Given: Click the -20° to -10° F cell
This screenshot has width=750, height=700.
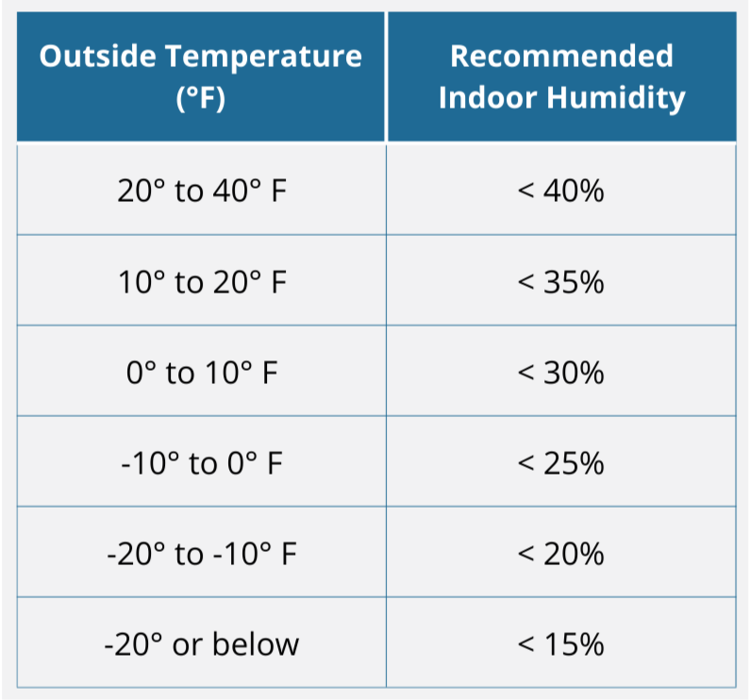Looking at the screenshot, I should tap(201, 554).
